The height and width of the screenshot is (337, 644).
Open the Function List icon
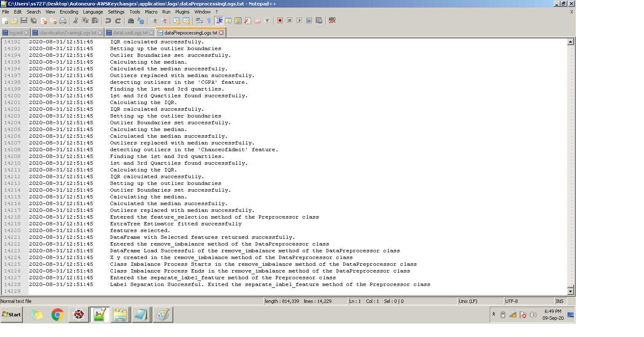click(x=248, y=21)
